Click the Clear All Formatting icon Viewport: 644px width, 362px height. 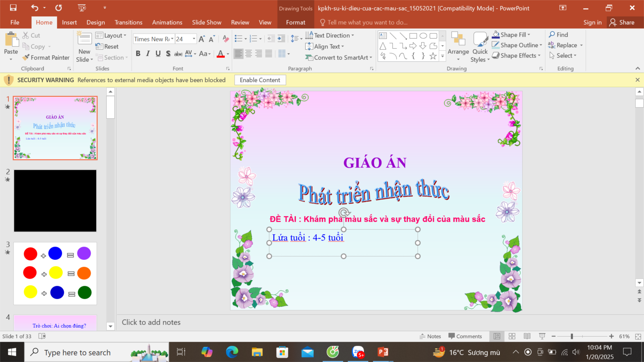click(225, 39)
